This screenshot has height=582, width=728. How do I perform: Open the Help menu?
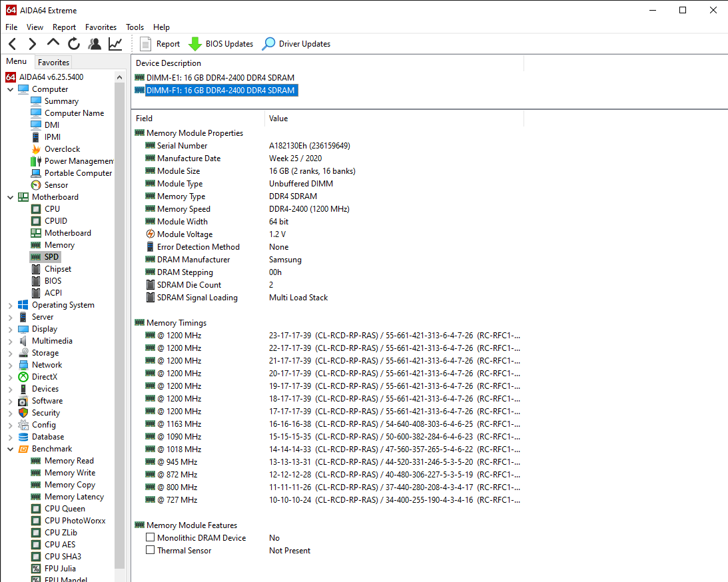(161, 27)
